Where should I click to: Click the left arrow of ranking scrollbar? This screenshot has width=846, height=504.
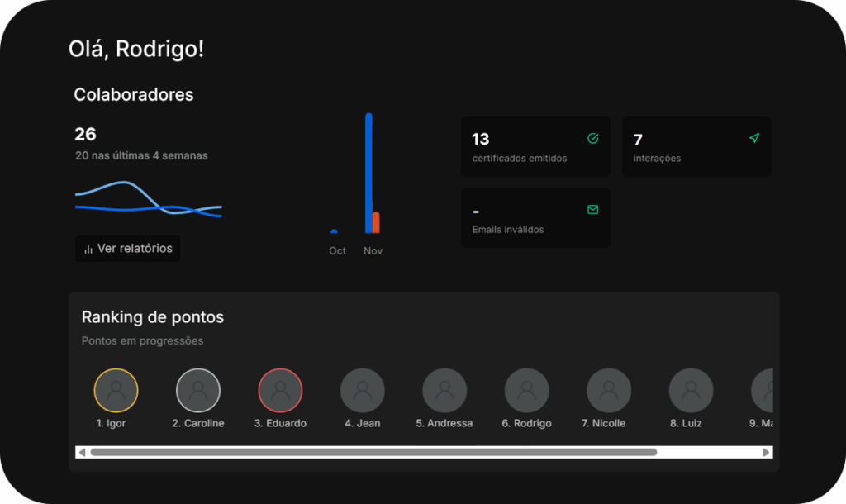pyautogui.click(x=82, y=453)
